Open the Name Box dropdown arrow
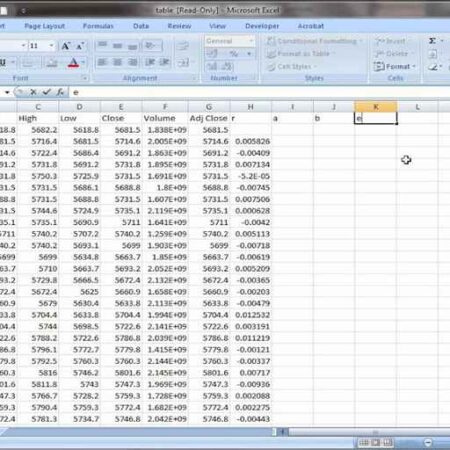450x450 pixels. [7, 92]
